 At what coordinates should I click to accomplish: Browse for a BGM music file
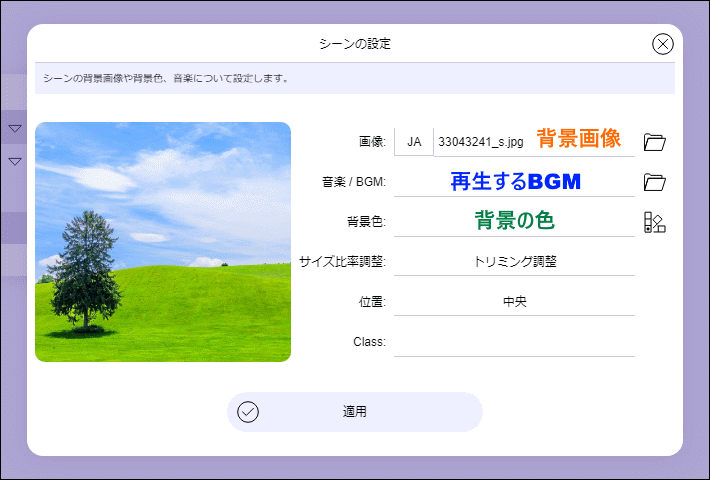point(655,182)
